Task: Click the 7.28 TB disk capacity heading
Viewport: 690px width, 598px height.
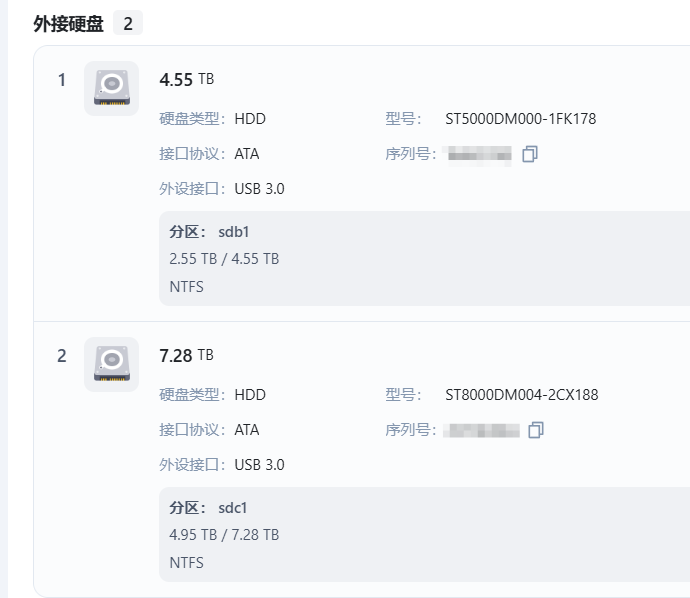Action: (x=187, y=356)
